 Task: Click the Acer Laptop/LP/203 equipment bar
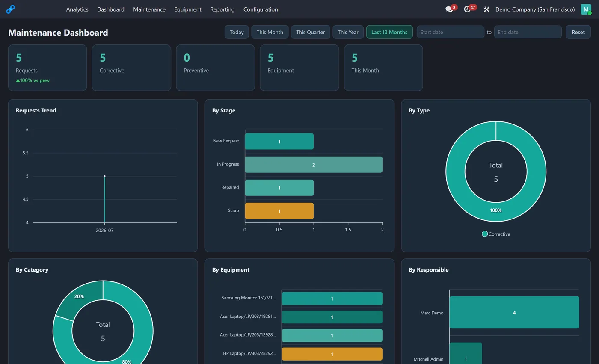click(332, 317)
